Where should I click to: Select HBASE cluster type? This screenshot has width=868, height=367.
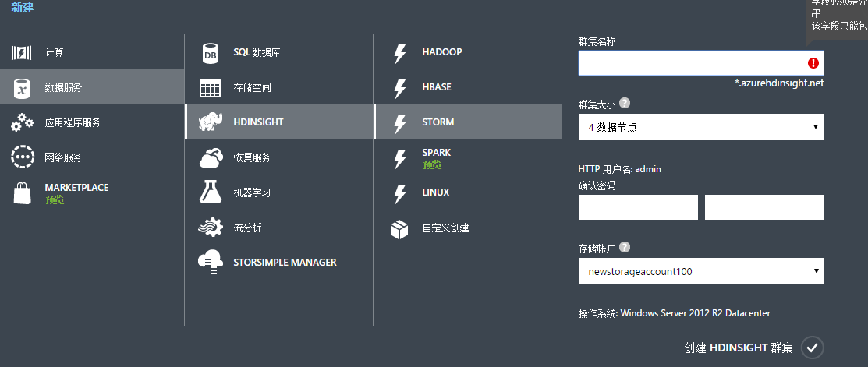(x=437, y=87)
